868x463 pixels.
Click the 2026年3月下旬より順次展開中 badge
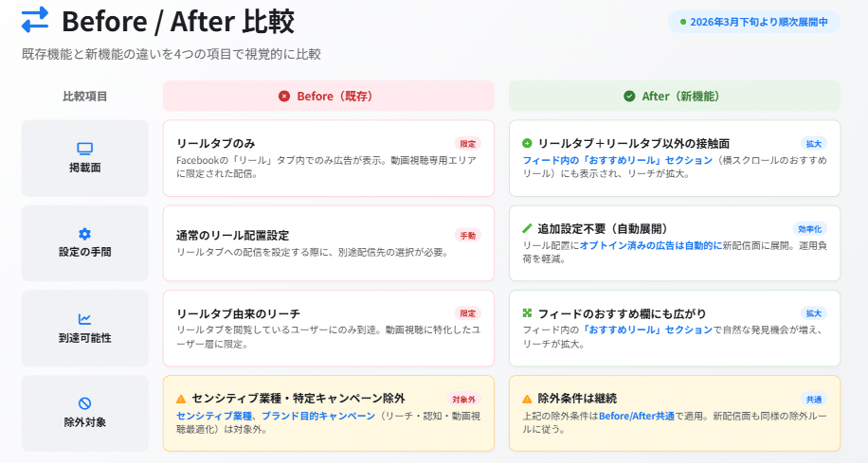pyautogui.click(x=754, y=22)
